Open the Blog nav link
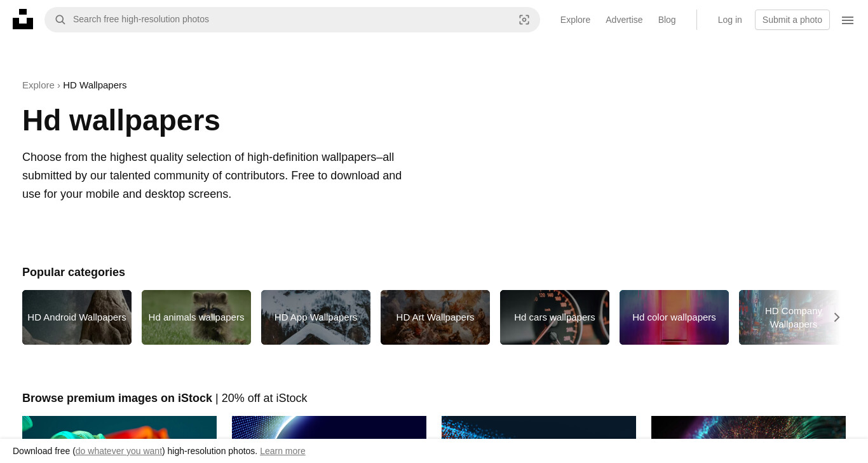This screenshot has width=868, height=463. point(667,20)
